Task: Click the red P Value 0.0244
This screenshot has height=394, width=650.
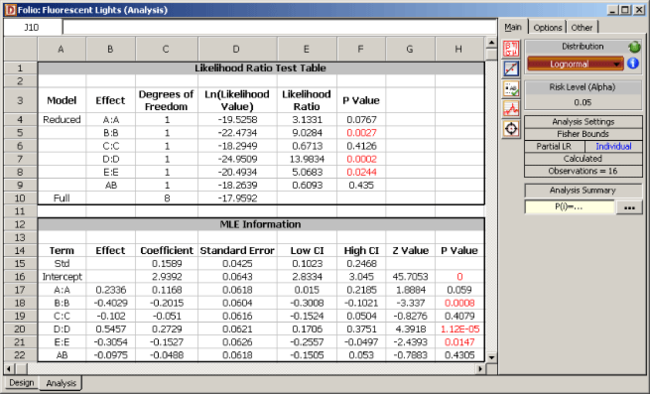Action: pyautogui.click(x=361, y=172)
